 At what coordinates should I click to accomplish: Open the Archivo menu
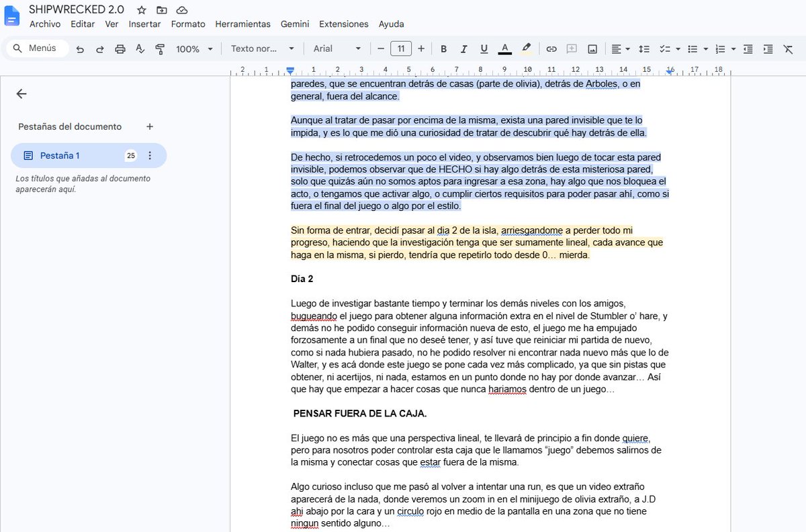point(45,24)
